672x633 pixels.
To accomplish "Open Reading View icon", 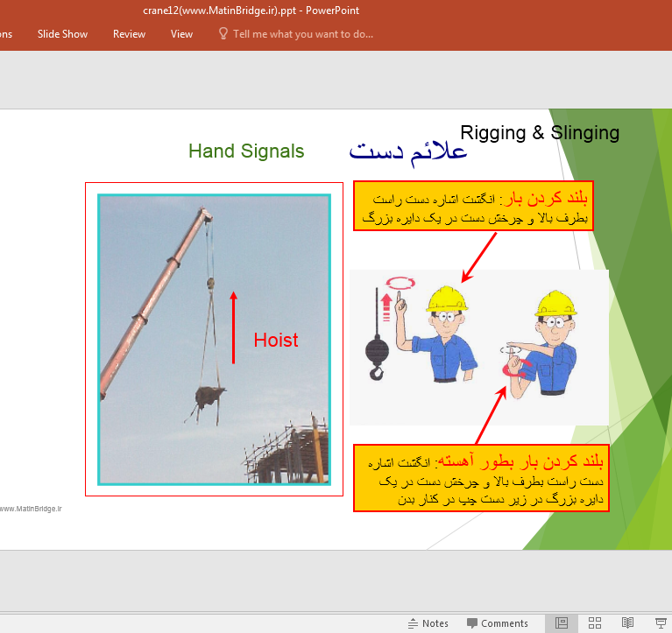I will (627, 623).
